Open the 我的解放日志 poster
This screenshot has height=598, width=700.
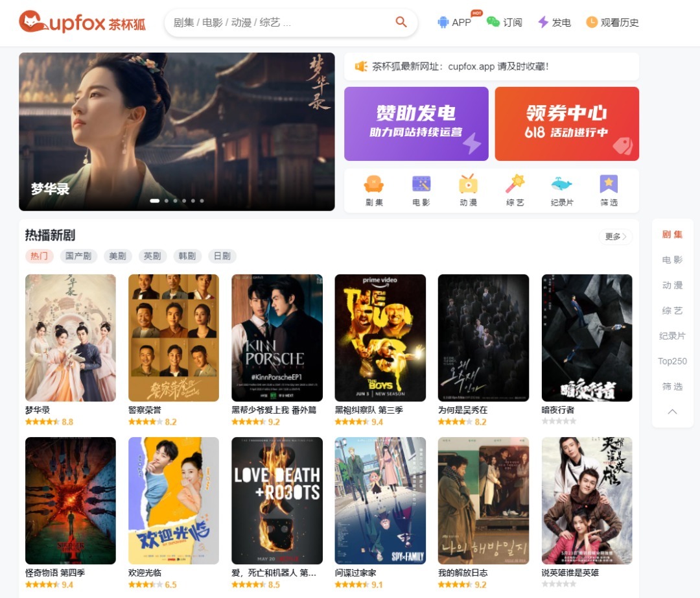484,501
